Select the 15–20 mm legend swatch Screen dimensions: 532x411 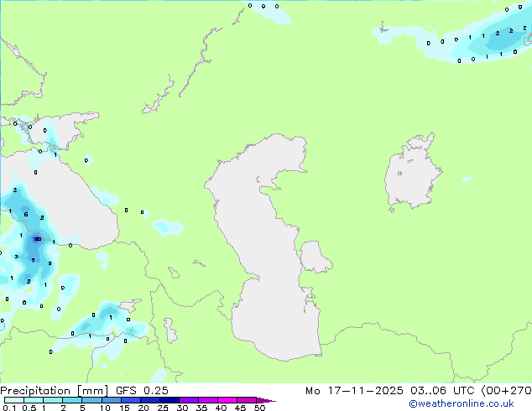[131, 400]
